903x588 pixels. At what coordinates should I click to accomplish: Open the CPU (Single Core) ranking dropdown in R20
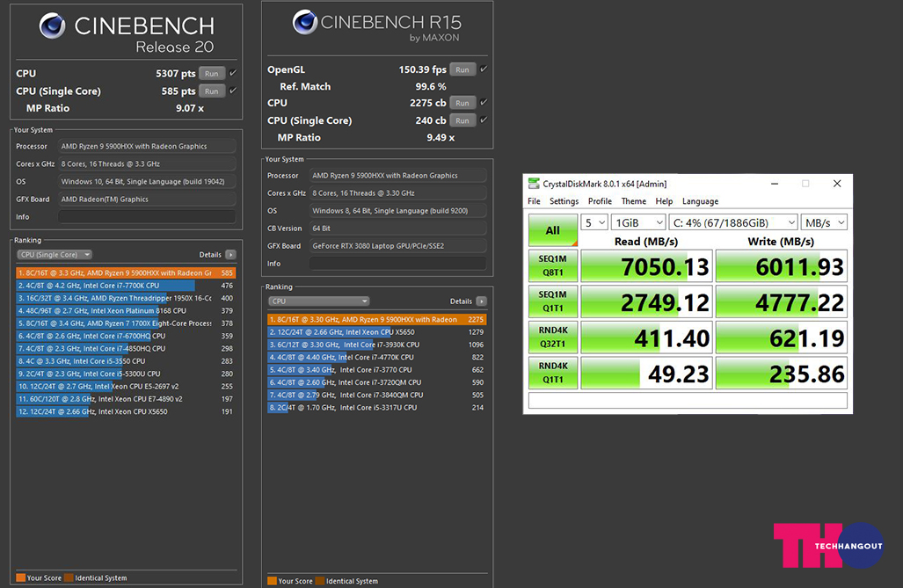click(x=55, y=255)
